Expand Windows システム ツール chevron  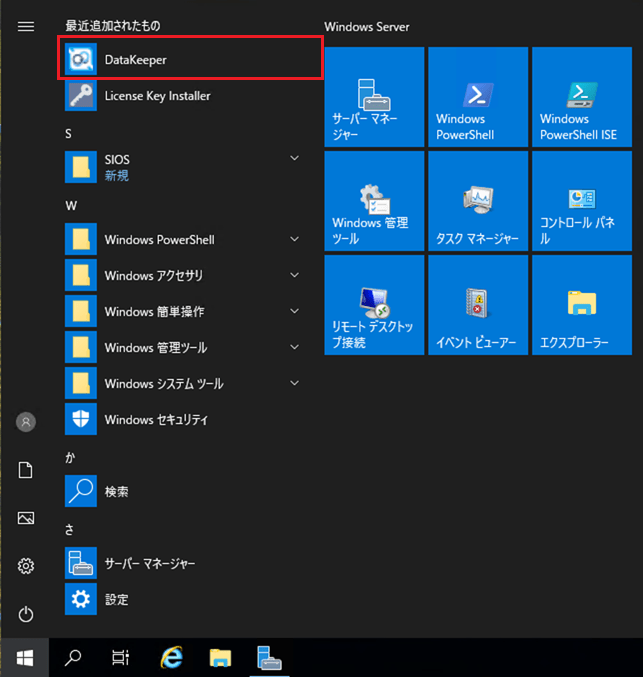click(x=295, y=383)
